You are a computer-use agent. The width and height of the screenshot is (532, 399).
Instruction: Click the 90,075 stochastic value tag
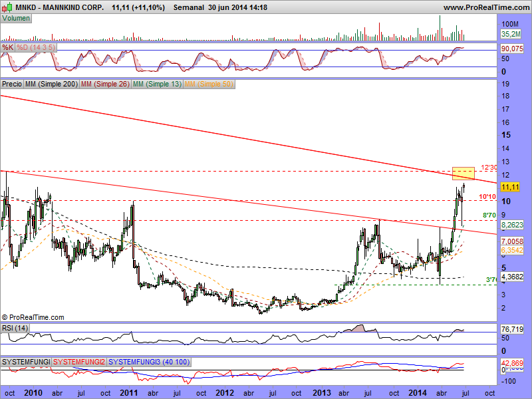click(x=512, y=49)
